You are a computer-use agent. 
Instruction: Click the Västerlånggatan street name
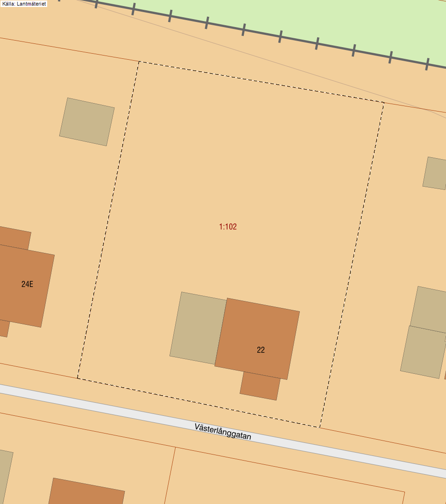(223, 432)
